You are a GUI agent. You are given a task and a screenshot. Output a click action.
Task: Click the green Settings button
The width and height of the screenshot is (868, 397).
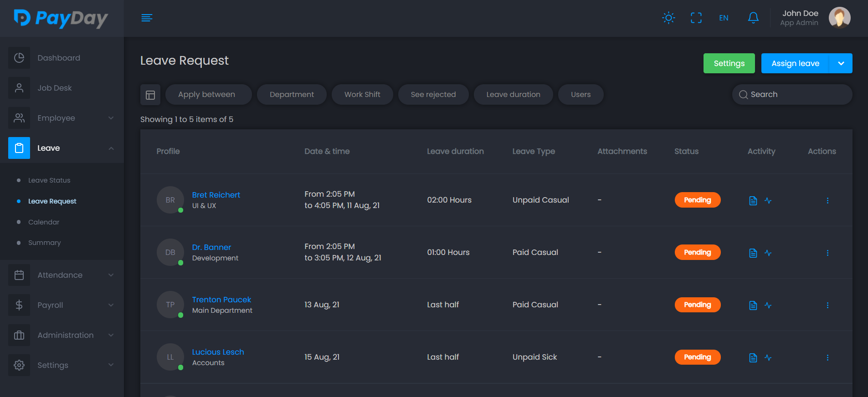pos(729,63)
